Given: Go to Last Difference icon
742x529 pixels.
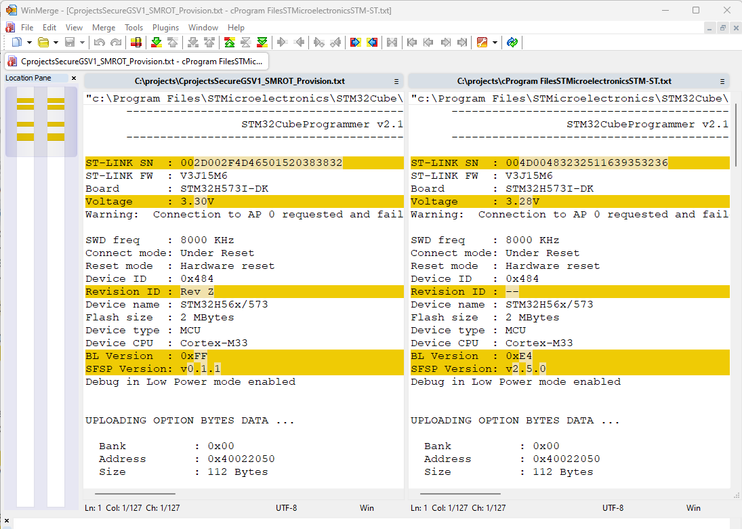Looking at the screenshot, I should pyautogui.click(x=262, y=43).
